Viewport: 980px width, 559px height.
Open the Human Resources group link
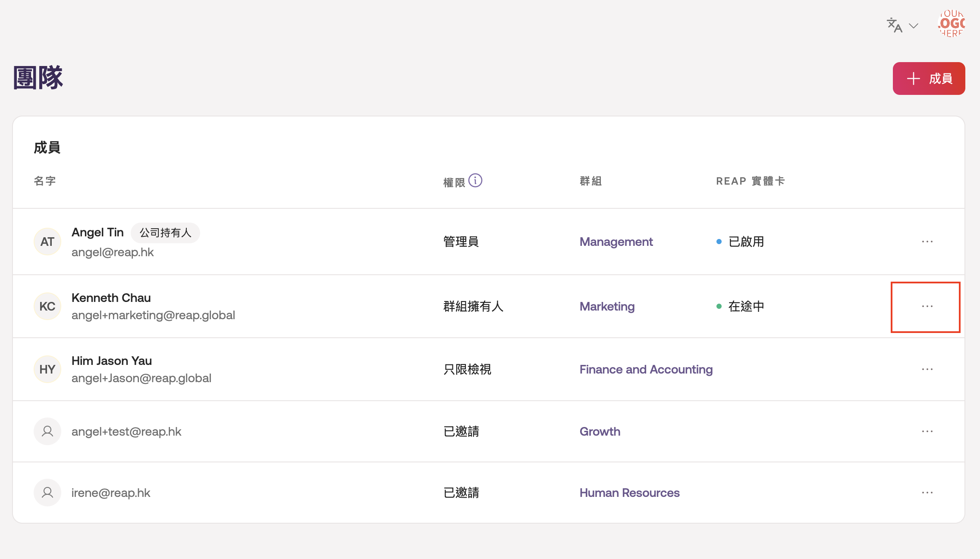click(x=629, y=493)
